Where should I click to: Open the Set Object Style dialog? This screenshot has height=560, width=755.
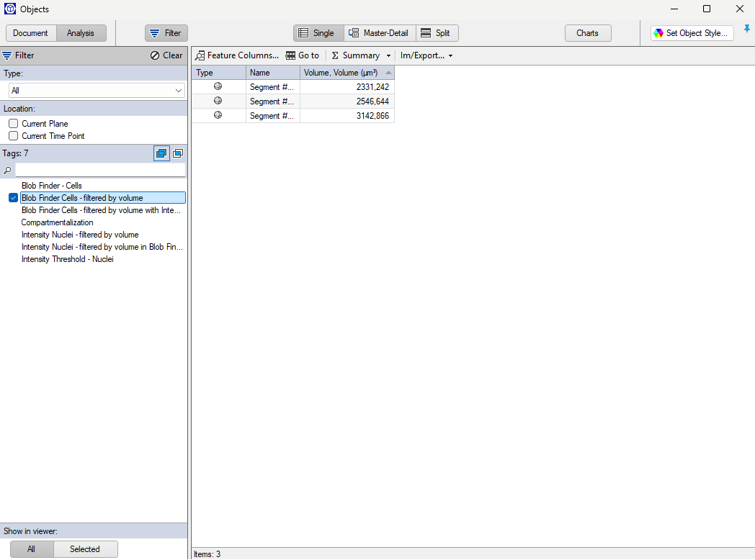point(691,32)
